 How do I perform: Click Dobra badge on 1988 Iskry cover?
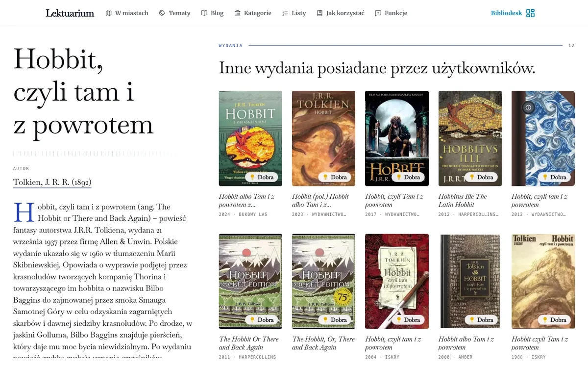coord(554,320)
